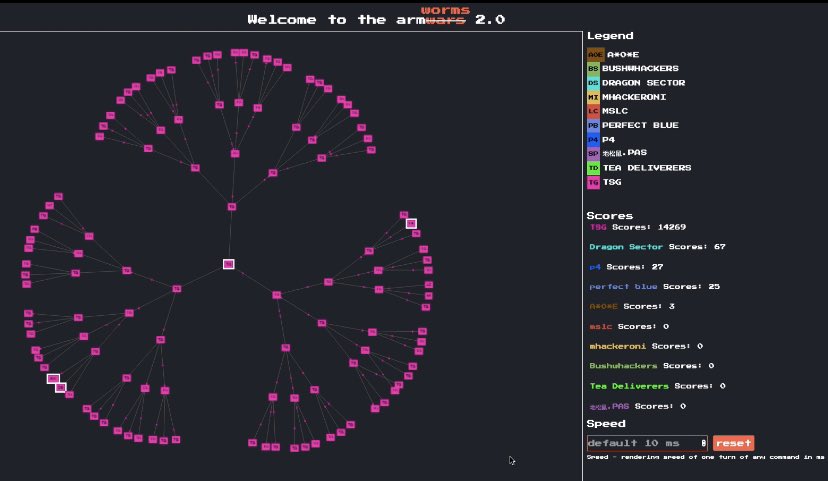Select the TEA DELIVERERS legend label
Screen dimensions: 828x481
pyautogui.click(x=647, y=168)
